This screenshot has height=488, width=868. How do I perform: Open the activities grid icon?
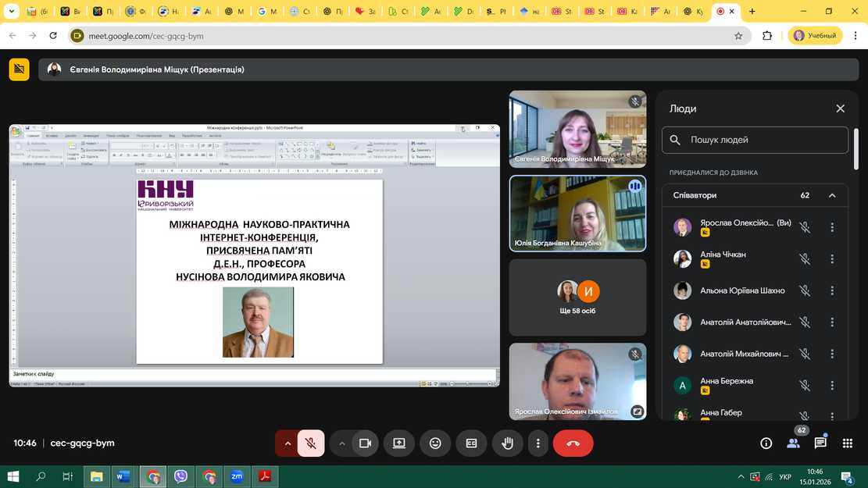pyautogui.click(x=848, y=443)
